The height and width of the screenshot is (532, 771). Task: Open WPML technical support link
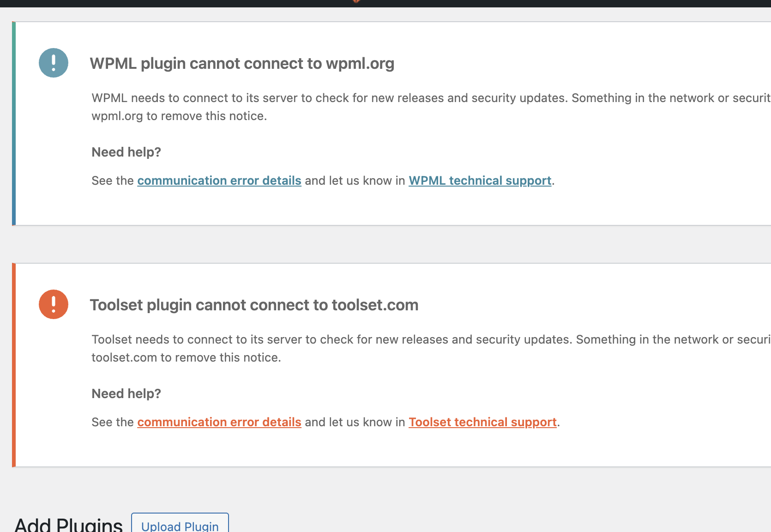click(x=480, y=181)
